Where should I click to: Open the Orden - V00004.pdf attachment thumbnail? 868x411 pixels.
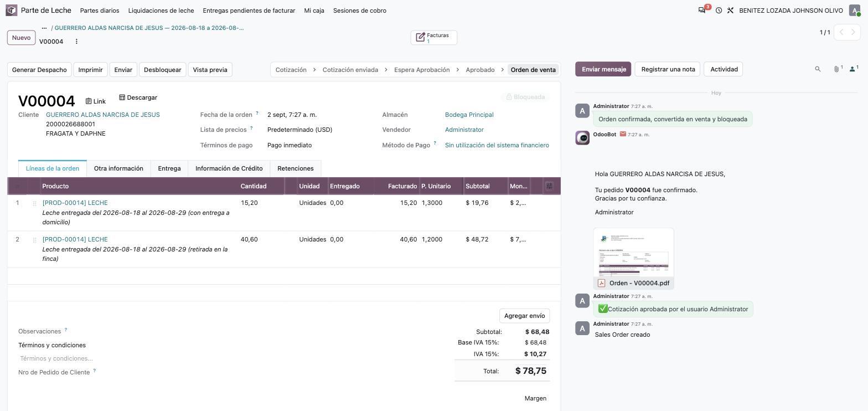coord(633,259)
